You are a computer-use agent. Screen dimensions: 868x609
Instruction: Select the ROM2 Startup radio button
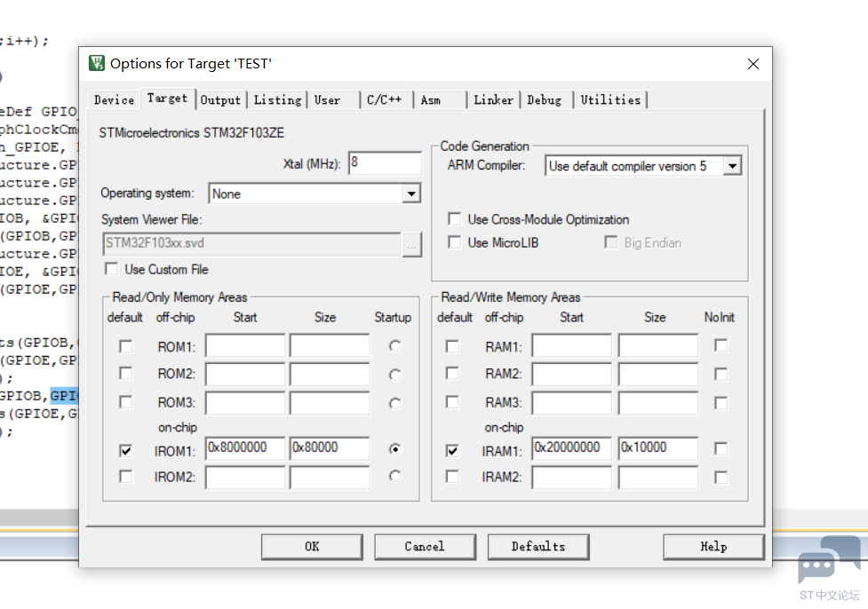[394, 375]
